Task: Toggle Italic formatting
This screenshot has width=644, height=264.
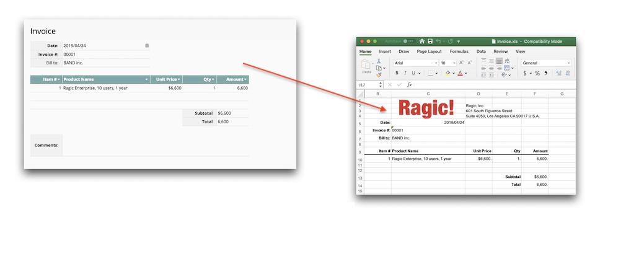Action: (x=405, y=73)
